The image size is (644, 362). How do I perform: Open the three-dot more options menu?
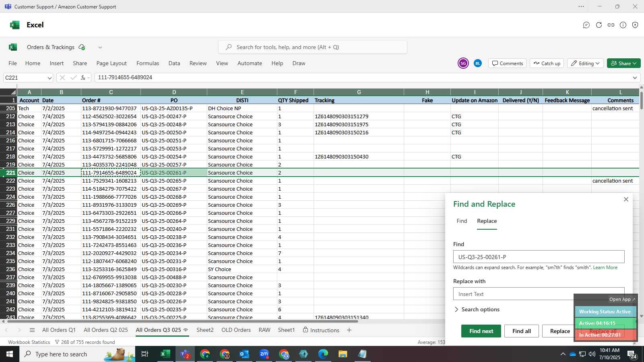click(581, 6)
